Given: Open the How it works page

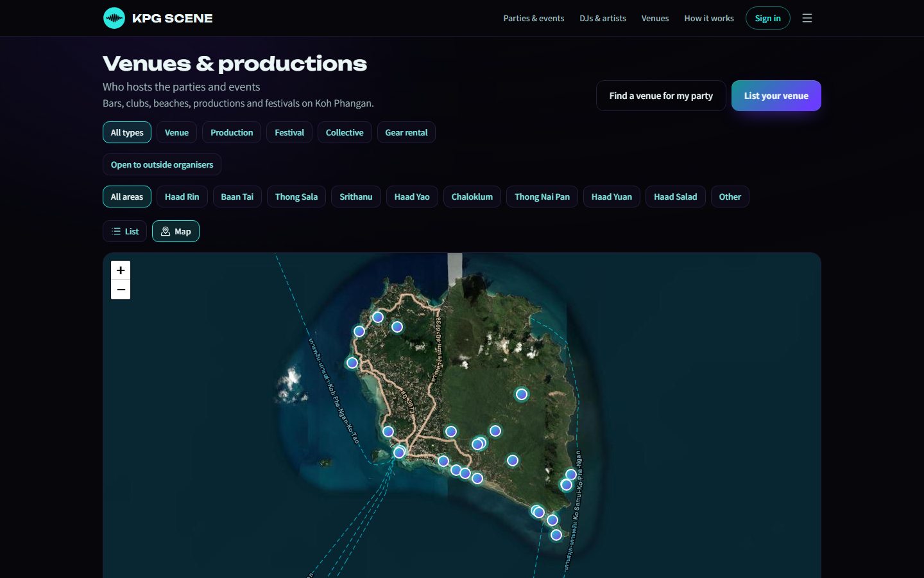Looking at the screenshot, I should tap(709, 18).
